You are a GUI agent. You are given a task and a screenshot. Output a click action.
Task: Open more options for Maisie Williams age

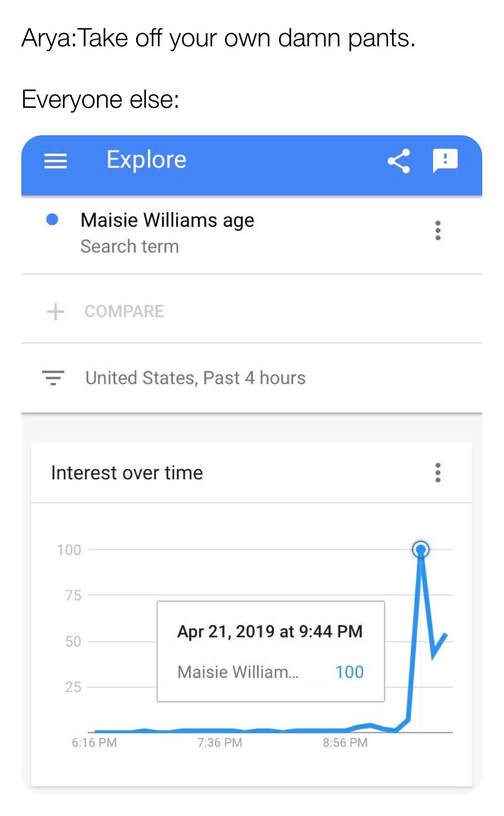pos(438,230)
